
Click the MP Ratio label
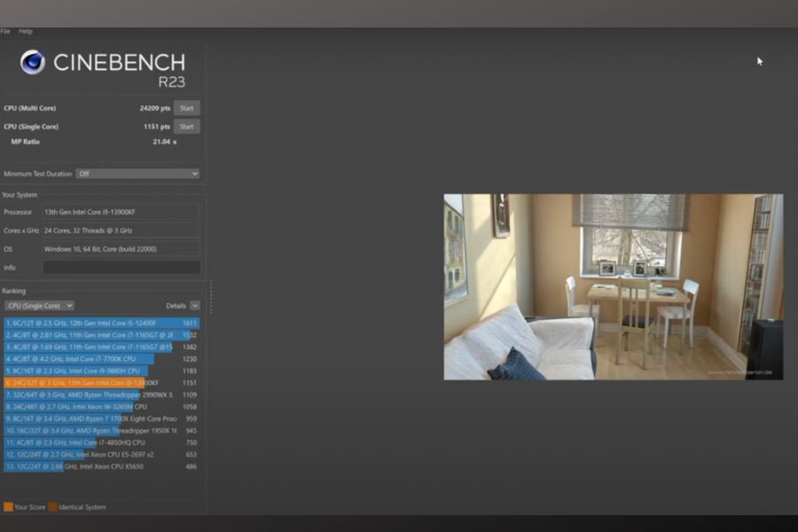pyautogui.click(x=25, y=142)
